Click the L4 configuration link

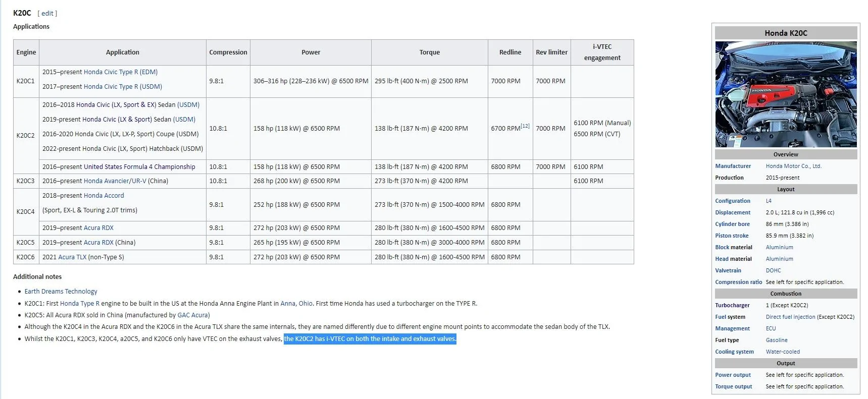tap(769, 201)
